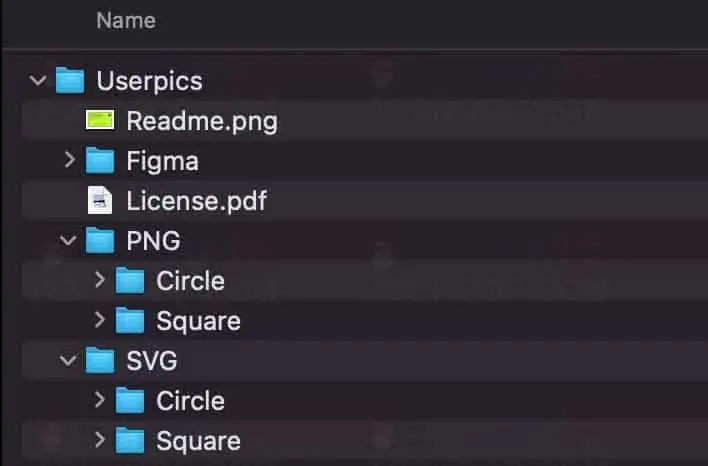Click the Circle folder icon under PNG

pyautogui.click(x=130, y=281)
